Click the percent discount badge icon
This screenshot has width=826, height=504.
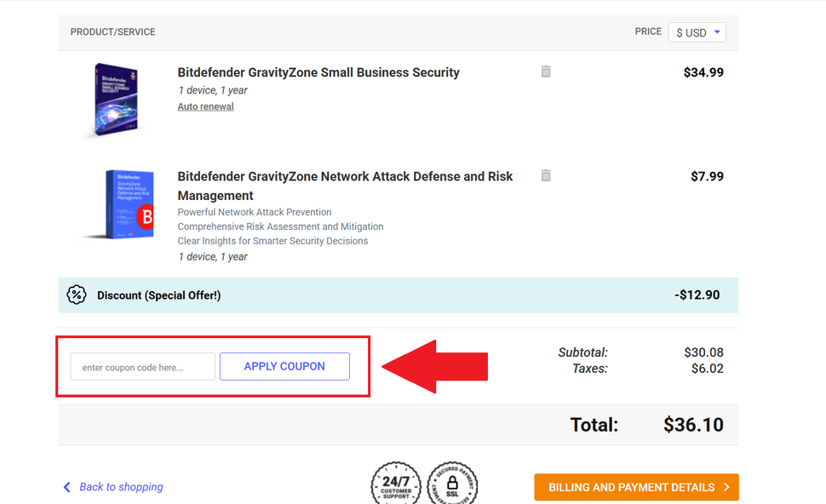(77, 295)
